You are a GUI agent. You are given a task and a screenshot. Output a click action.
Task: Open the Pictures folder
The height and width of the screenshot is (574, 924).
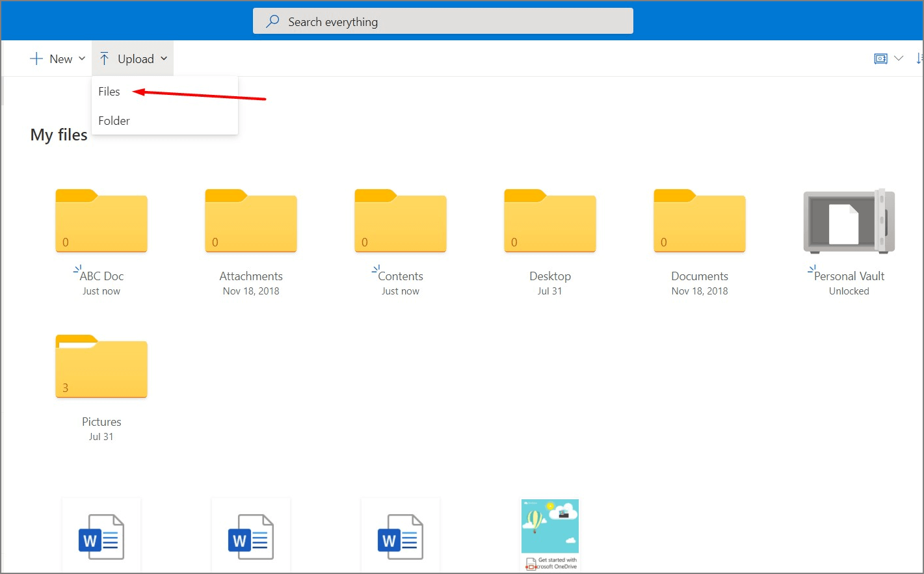101,366
